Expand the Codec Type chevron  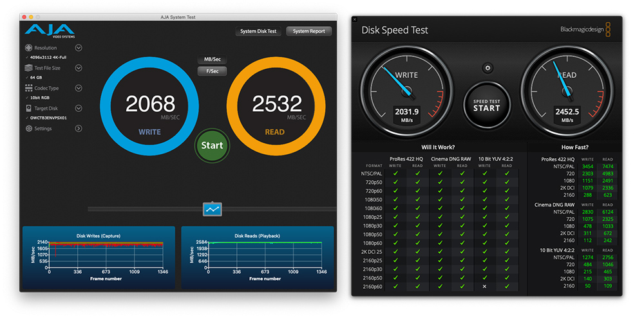(79, 88)
